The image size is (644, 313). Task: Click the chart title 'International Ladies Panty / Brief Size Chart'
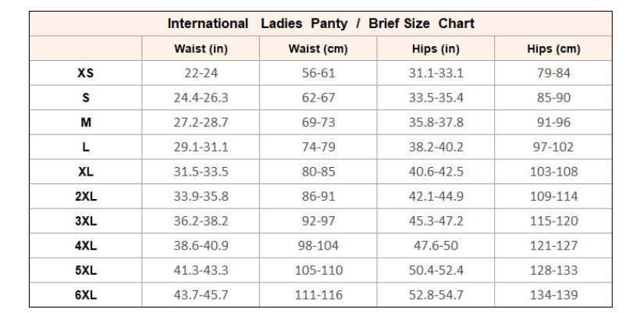point(321,23)
